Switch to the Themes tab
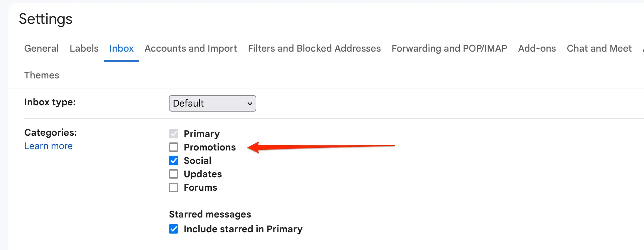Viewport: 644px width, 250px height. (x=42, y=75)
